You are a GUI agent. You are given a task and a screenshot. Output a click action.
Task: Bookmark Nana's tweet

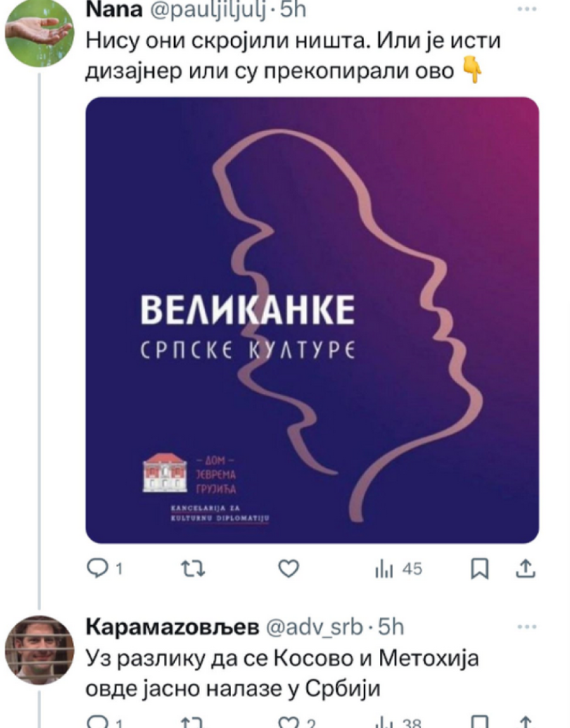click(x=479, y=569)
